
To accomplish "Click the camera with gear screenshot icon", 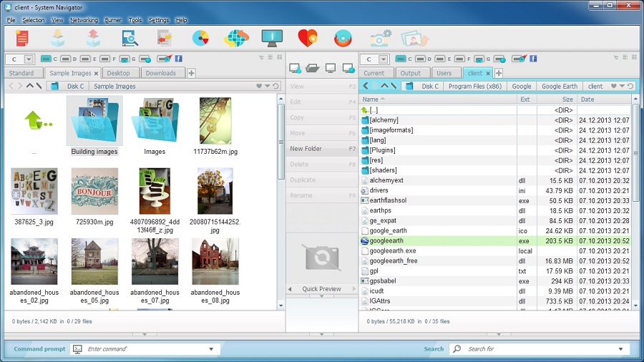I will coord(381,38).
